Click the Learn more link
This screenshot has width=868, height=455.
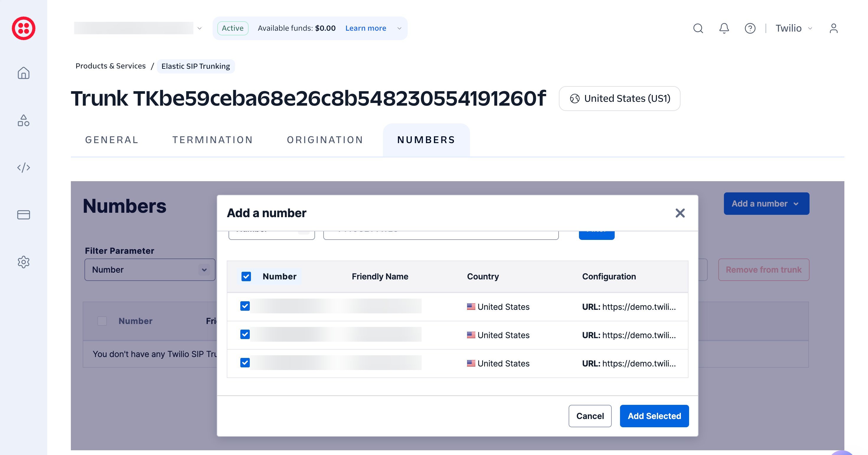(x=366, y=28)
